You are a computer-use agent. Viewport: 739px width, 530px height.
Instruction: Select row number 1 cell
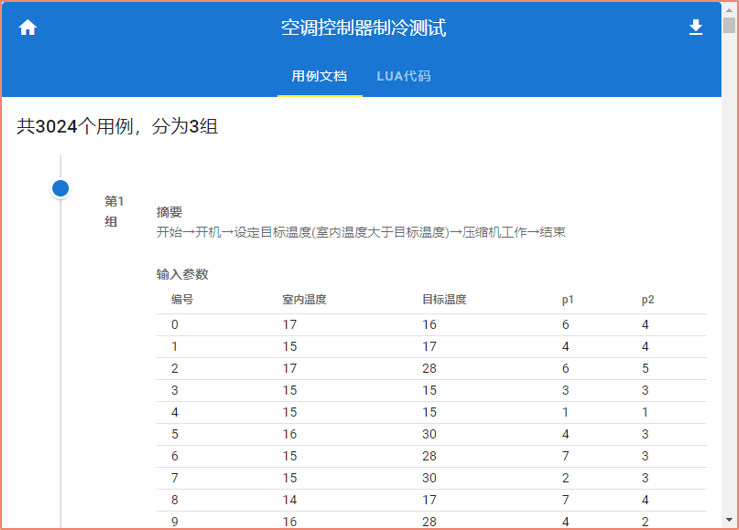tap(175, 347)
